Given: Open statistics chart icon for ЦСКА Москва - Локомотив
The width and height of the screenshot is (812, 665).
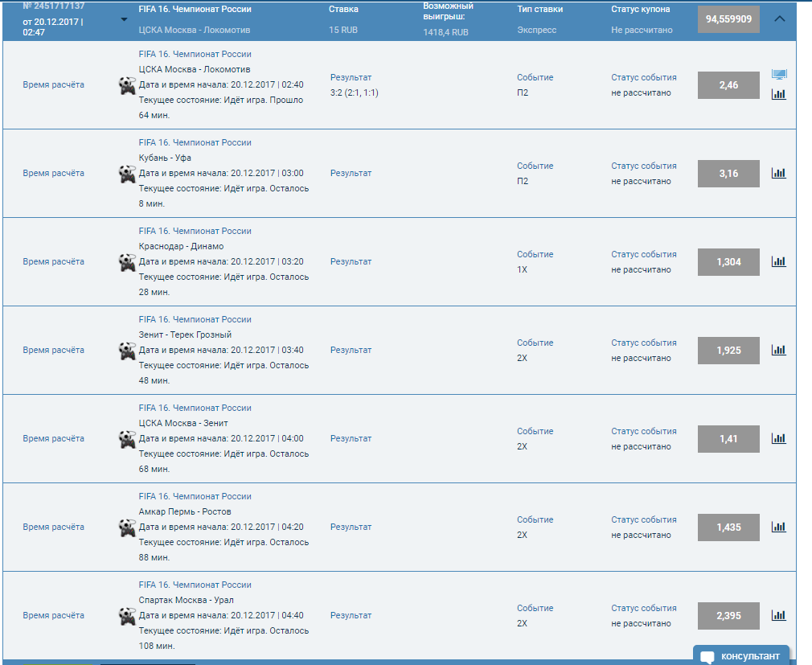Looking at the screenshot, I should (x=778, y=94).
